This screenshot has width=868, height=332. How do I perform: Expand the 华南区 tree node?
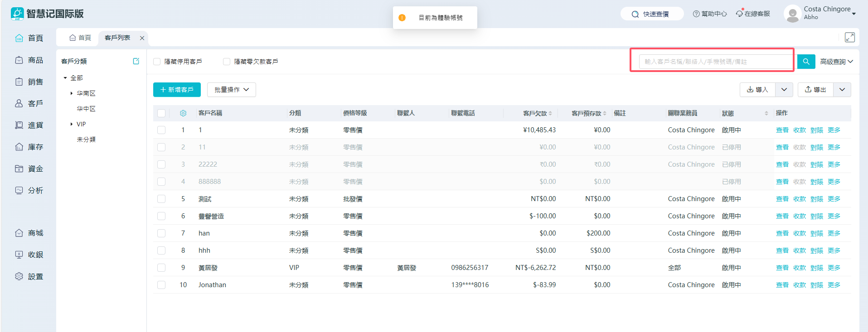tap(72, 93)
